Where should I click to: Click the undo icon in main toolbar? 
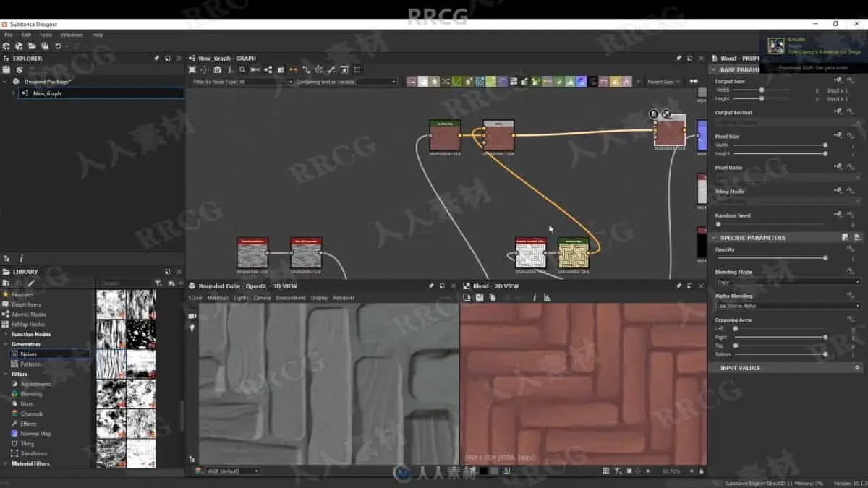[58, 46]
